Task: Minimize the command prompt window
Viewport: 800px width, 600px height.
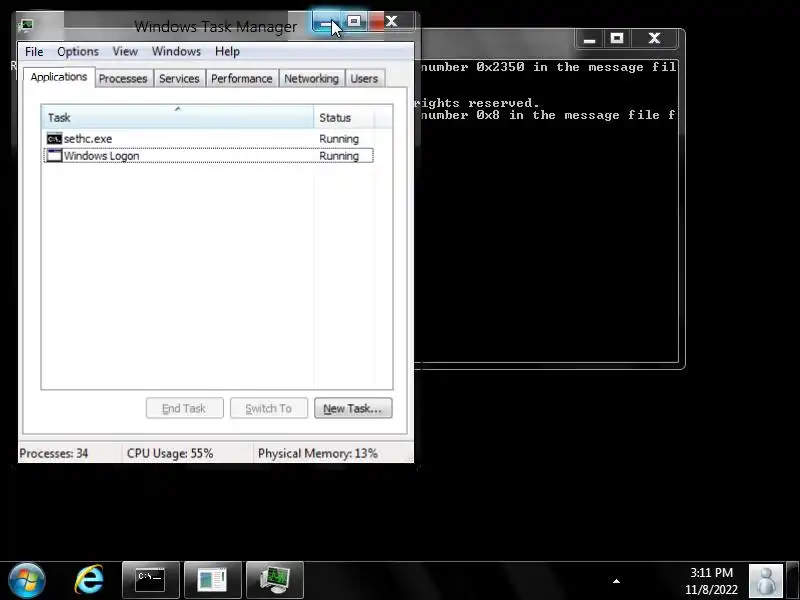Action: tap(589, 39)
